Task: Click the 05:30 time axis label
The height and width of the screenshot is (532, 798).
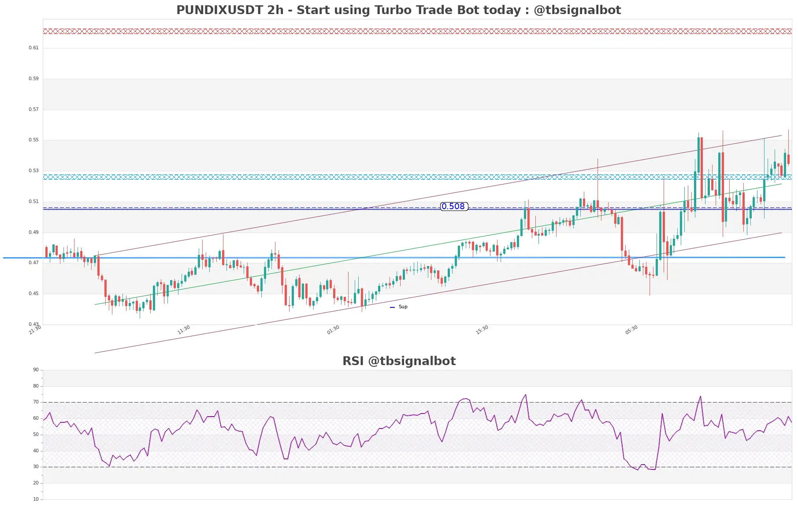Action: (631, 330)
